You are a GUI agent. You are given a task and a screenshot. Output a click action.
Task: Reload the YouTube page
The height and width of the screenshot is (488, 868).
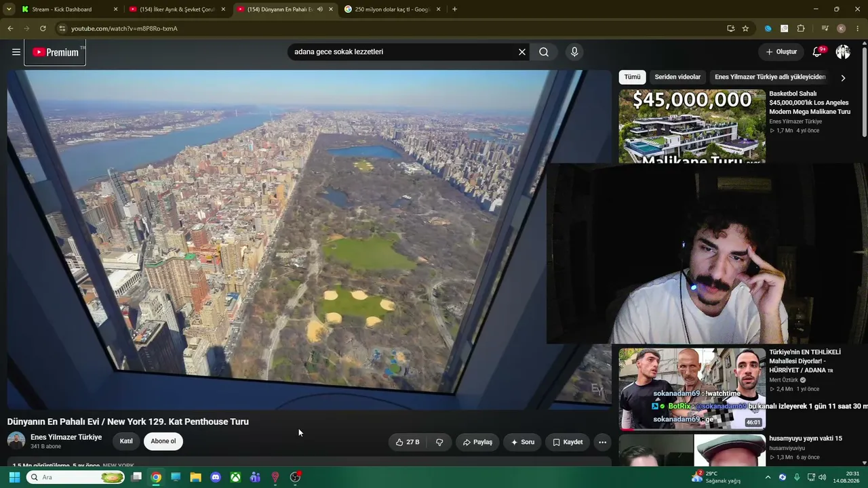pyautogui.click(x=43, y=28)
